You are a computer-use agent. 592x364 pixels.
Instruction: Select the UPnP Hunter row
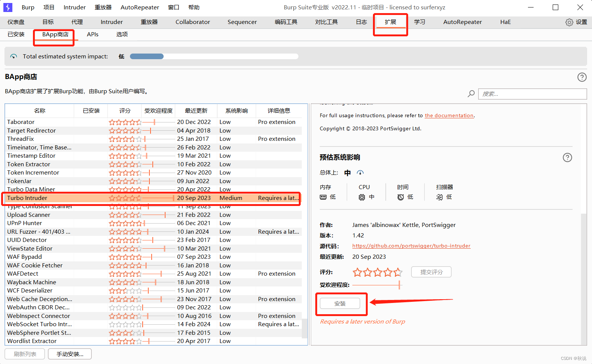pos(154,223)
